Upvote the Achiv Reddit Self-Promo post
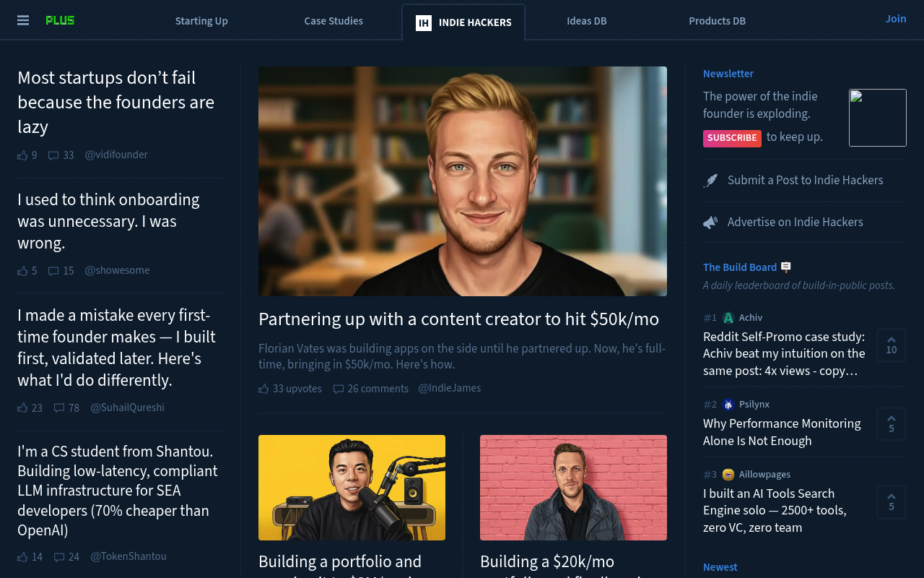This screenshot has height=578, width=924. 892,345
